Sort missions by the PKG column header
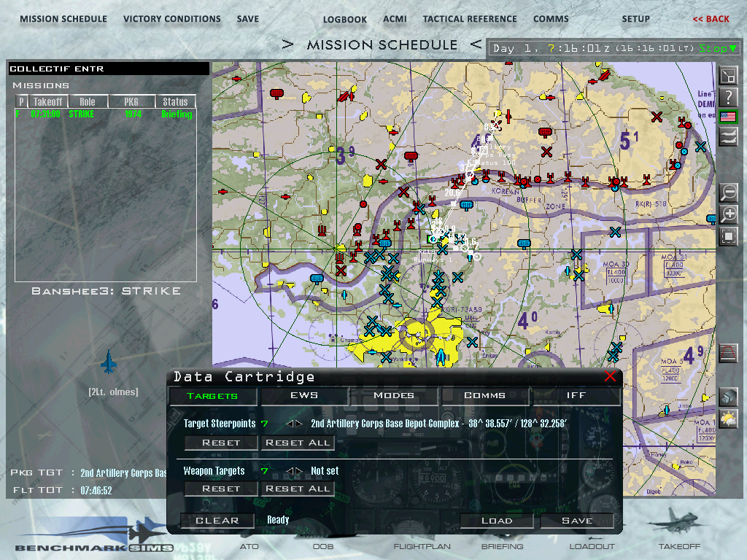The image size is (747, 560). pos(131,101)
